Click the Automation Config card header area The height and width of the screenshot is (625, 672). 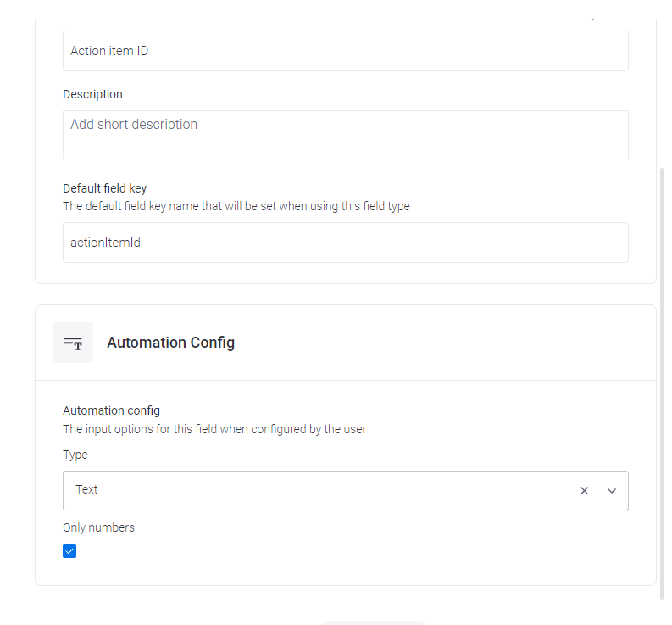point(346,343)
